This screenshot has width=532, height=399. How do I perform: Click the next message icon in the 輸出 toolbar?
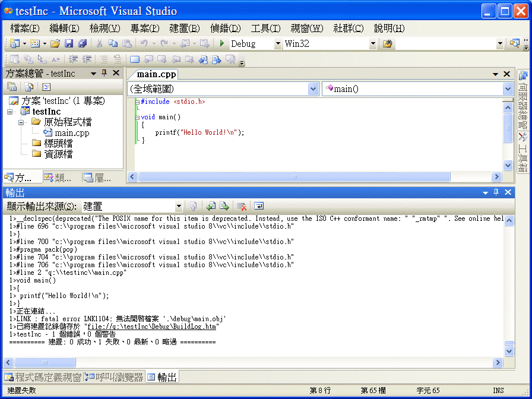tap(224, 206)
